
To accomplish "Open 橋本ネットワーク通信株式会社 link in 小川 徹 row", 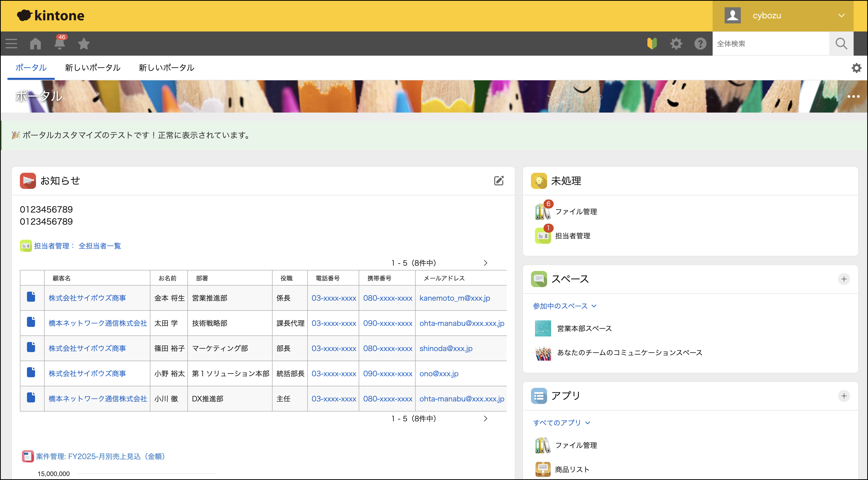I will point(98,399).
